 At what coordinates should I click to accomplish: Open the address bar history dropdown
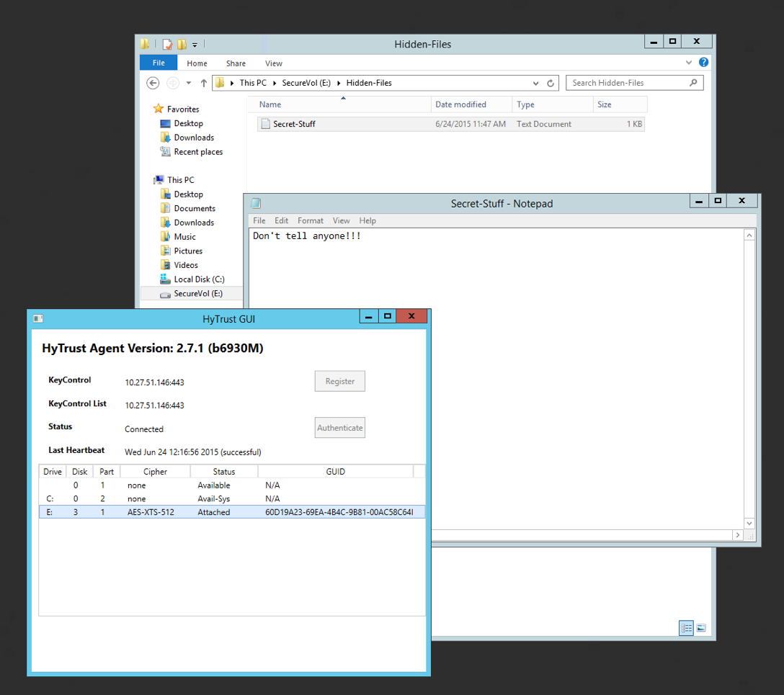tap(535, 84)
